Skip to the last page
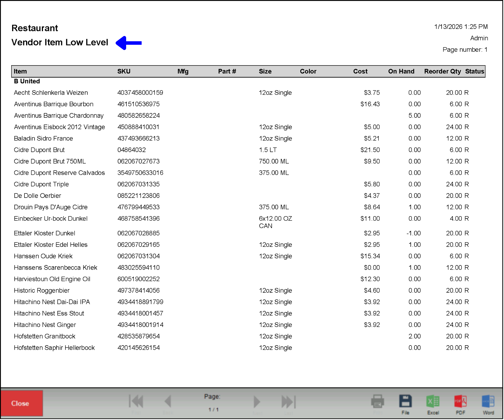The image size is (504, 420). pyautogui.click(x=288, y=401)
